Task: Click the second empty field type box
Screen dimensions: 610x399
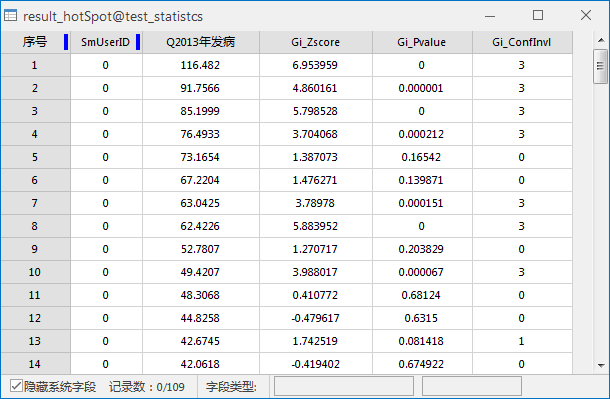Action: click(x=472, y=386)
